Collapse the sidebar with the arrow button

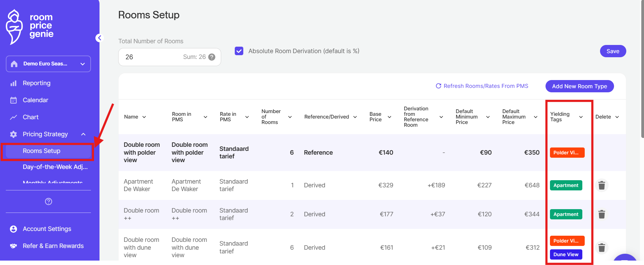click(x=99, y=38)
